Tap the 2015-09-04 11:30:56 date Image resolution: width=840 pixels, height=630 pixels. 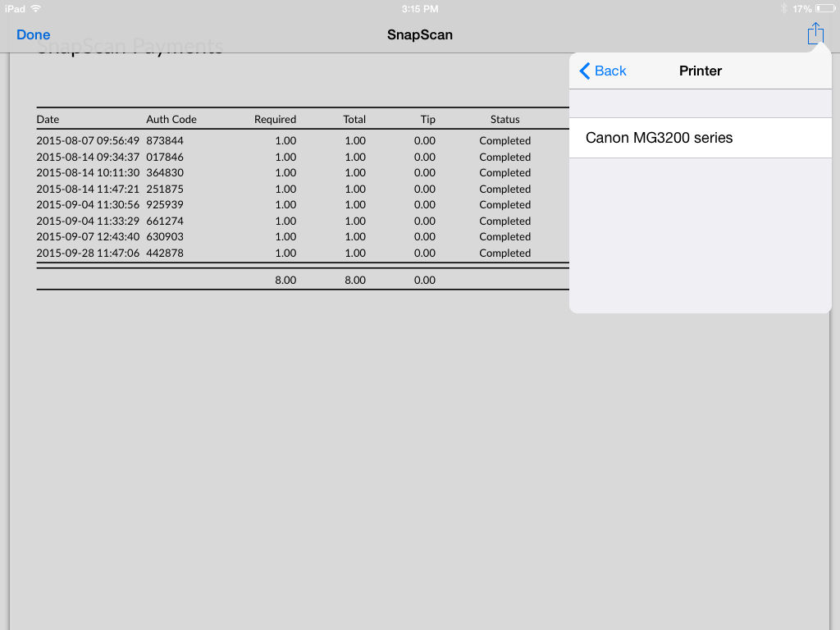[x=88, y=204]
